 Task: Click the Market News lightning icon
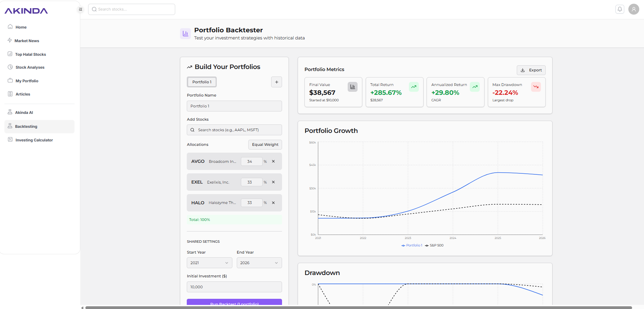click(x=10, y=40)
